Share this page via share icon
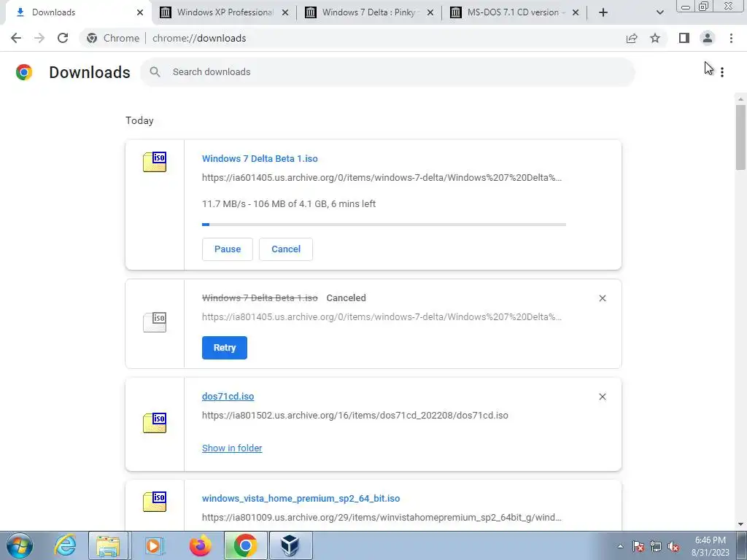The image size is (747, 560). (x=632, y=38)
